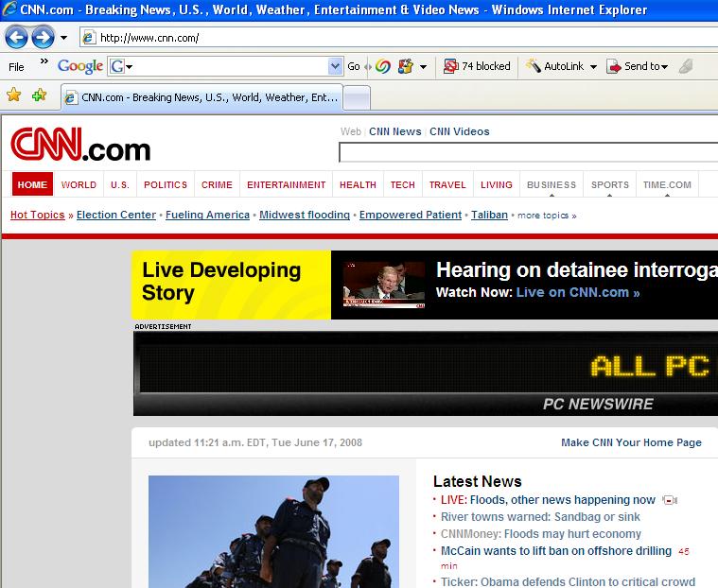
Task: Click the Send to toolbar button
Action: pyautogui.click(x=638, y=66)
